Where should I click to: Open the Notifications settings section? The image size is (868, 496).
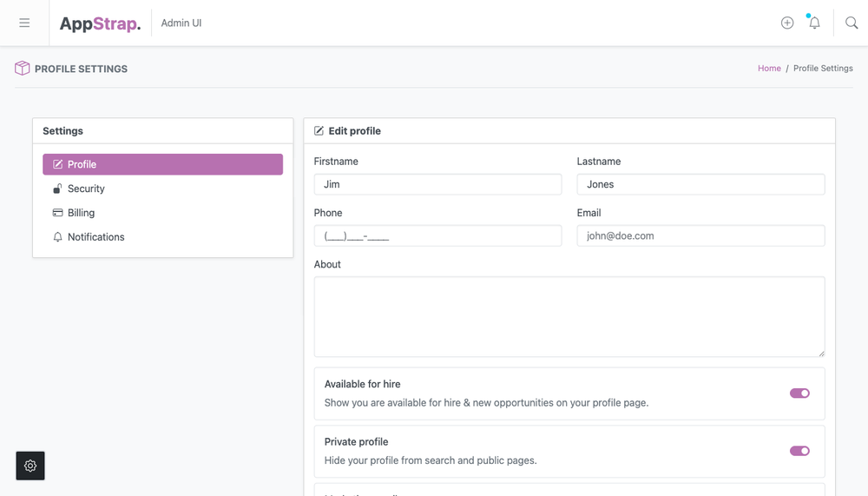tap(163, 236)
